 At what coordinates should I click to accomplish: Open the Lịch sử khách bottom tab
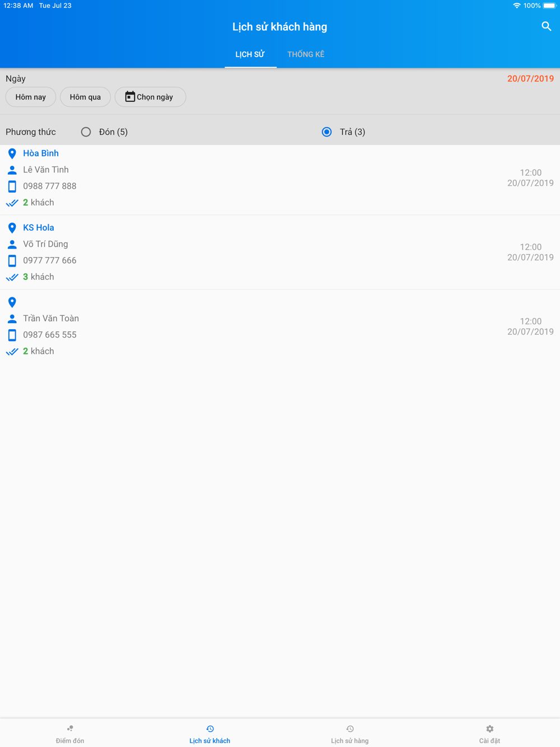pyautogui.click(x=210, y=734)
